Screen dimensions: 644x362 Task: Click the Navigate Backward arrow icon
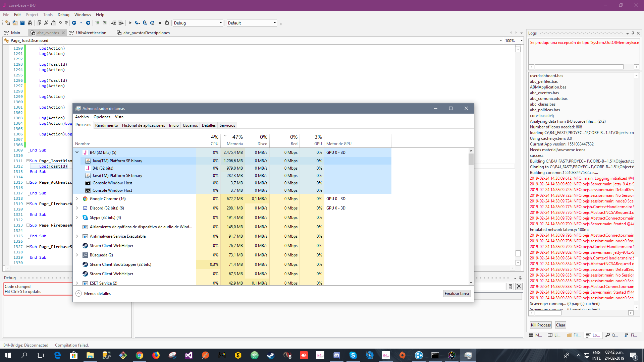point(74,23)
